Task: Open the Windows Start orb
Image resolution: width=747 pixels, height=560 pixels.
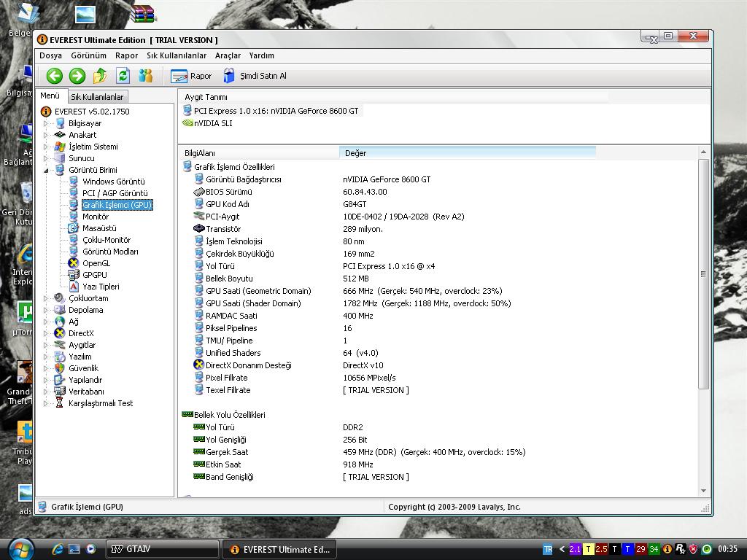Action: click(20, 549)
